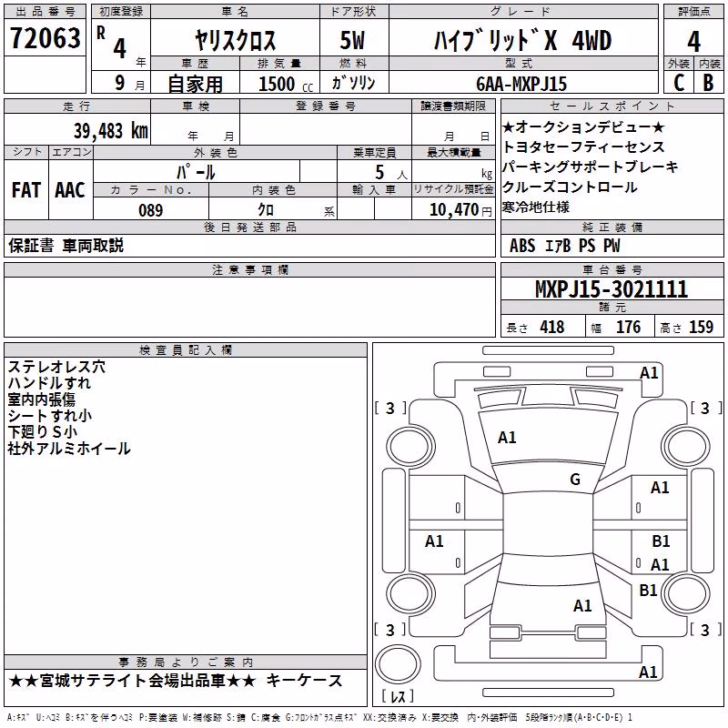This screenshot has width=728, height=728.
Task: Select the inspector note ハンドルすれ
Action: (x=49, y=383)
